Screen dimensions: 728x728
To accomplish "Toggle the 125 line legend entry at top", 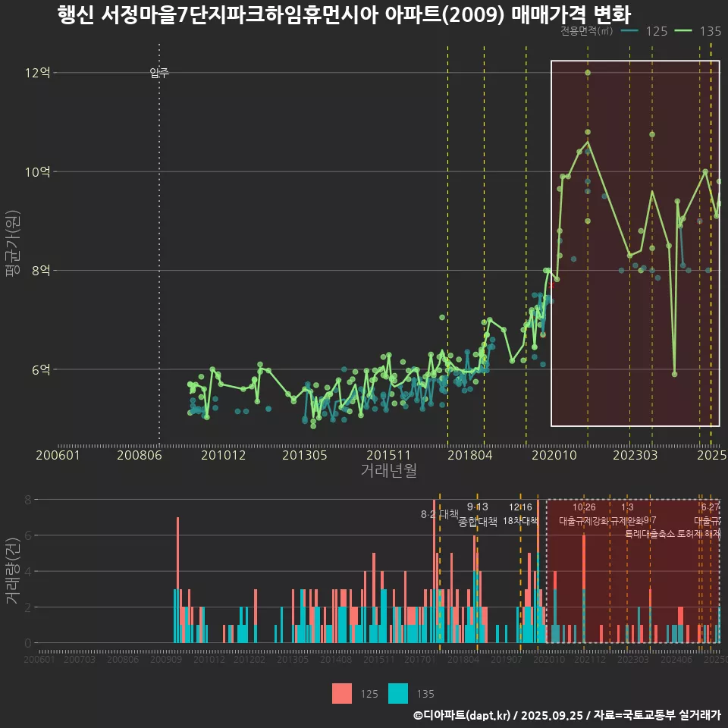I will (644, 31).
